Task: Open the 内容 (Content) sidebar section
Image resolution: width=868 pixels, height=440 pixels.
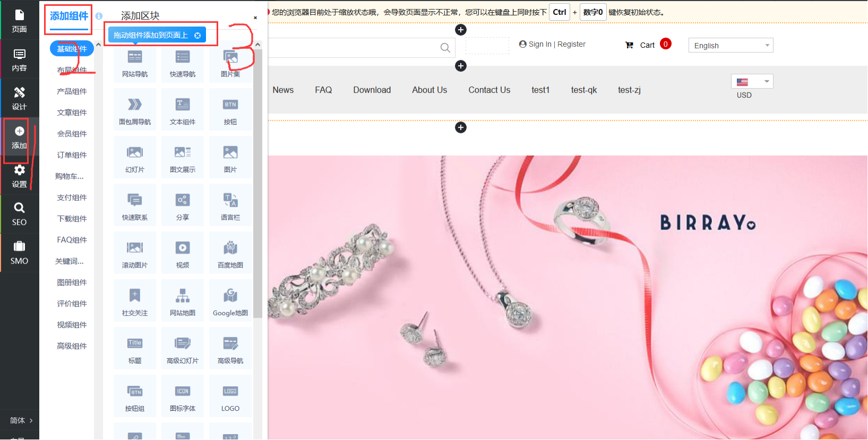Action: click(19, 60)
